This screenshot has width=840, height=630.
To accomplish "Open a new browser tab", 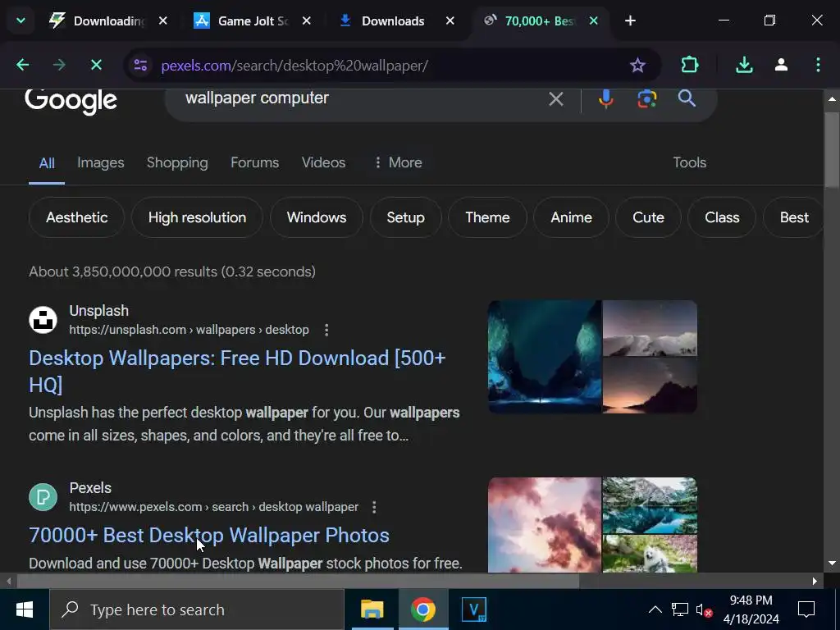I will (x=631, y=21).
